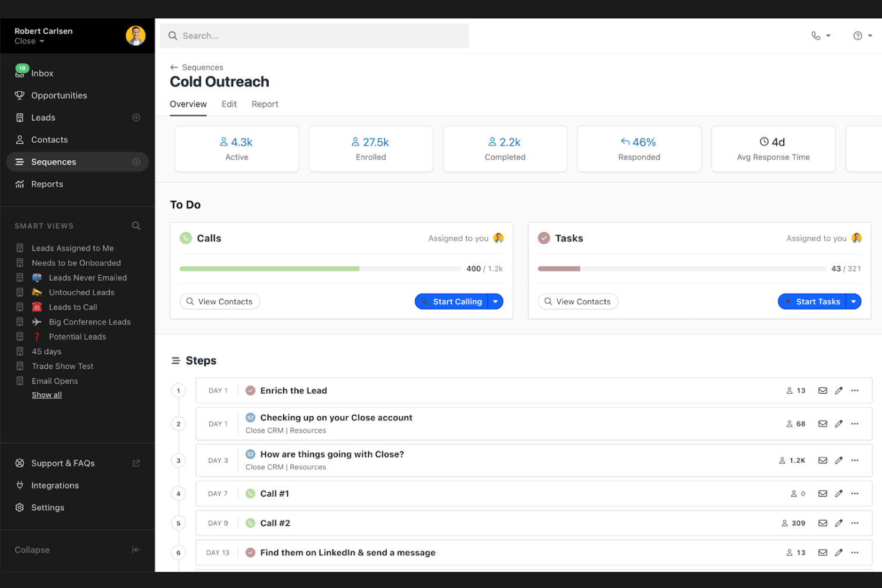Select the 'Untouched Leads' smart view

[82, 292]
